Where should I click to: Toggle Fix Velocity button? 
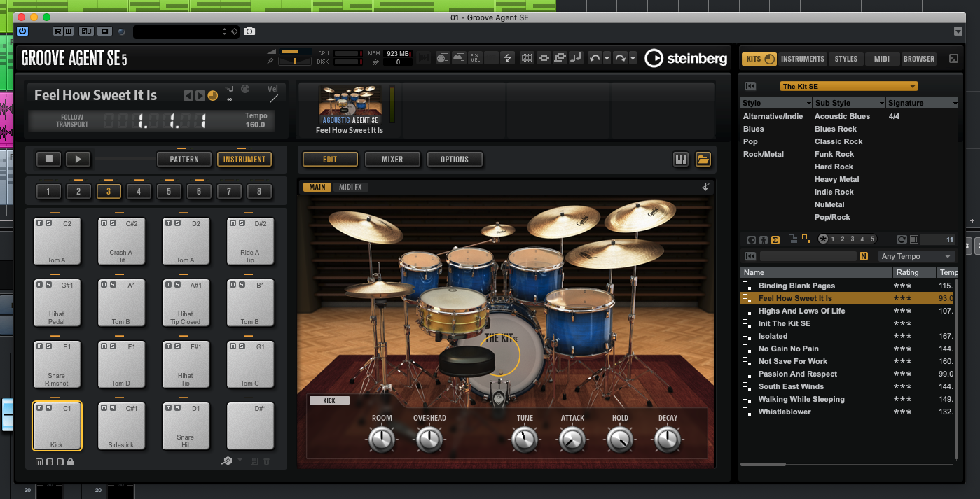coord(475,58)
